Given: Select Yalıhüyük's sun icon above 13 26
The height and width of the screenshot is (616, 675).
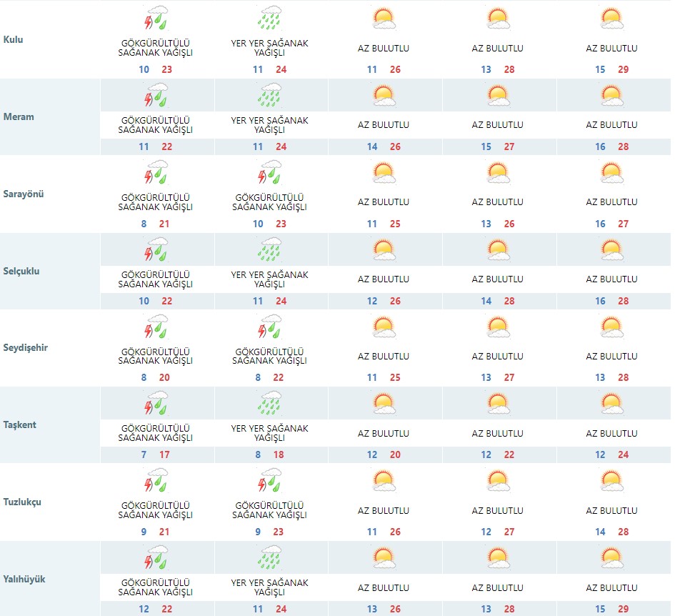Looking at the screenshot, I should click(x=384, y=558).
